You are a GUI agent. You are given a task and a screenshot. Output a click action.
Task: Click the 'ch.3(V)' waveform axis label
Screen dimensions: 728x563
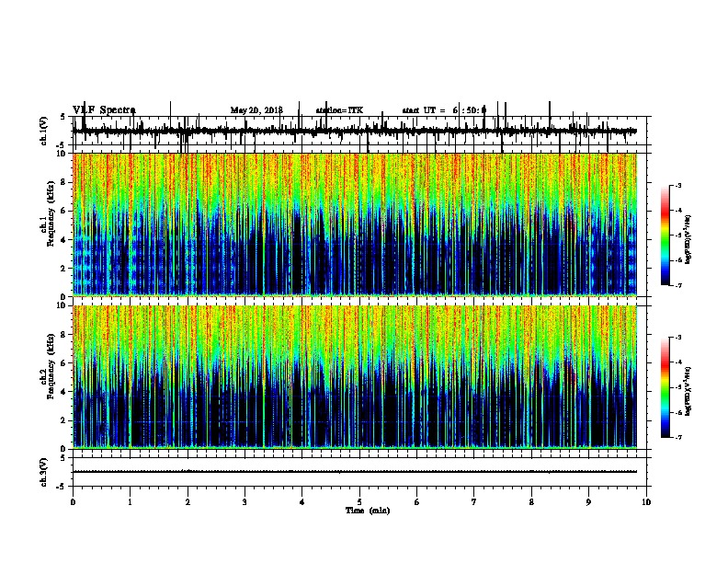tap(44, 472)
